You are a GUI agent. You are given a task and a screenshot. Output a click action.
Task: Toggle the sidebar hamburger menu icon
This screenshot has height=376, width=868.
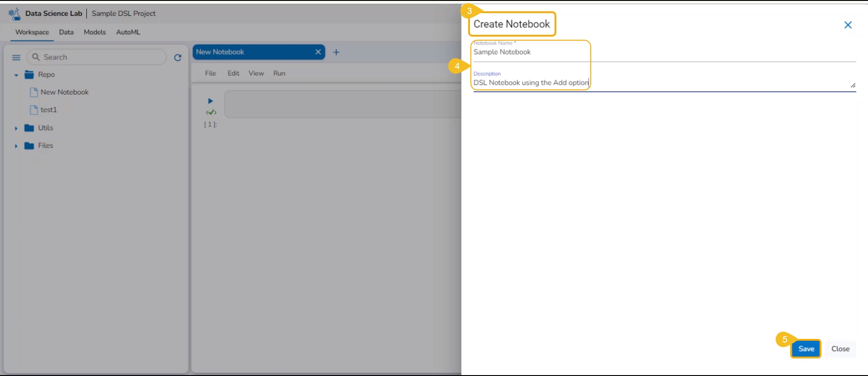[16, 57]
